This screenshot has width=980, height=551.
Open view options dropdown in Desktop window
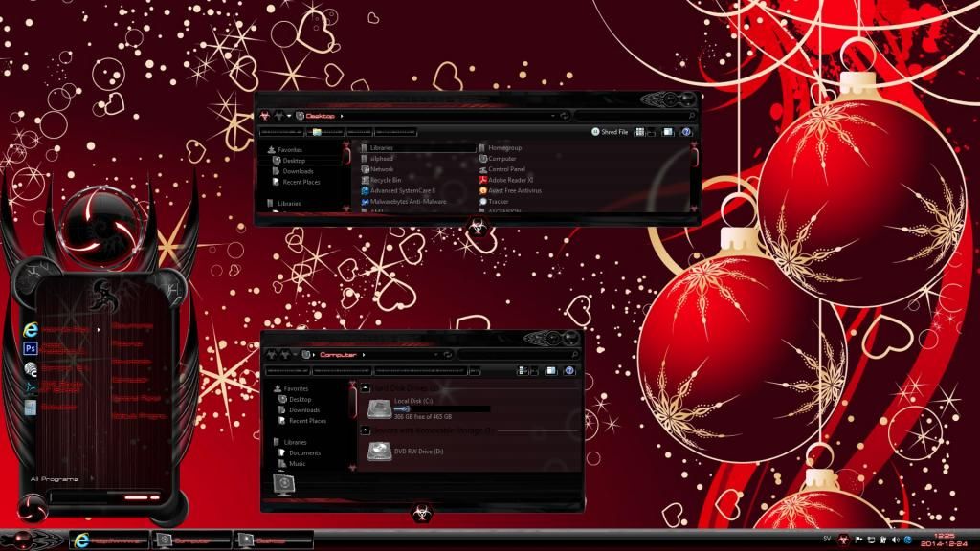coord(651,132)
